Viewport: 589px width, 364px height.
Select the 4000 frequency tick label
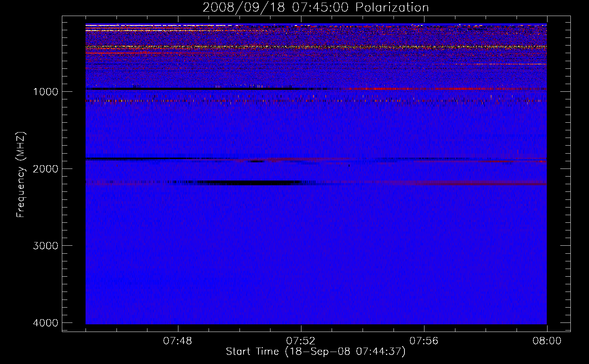46,323
